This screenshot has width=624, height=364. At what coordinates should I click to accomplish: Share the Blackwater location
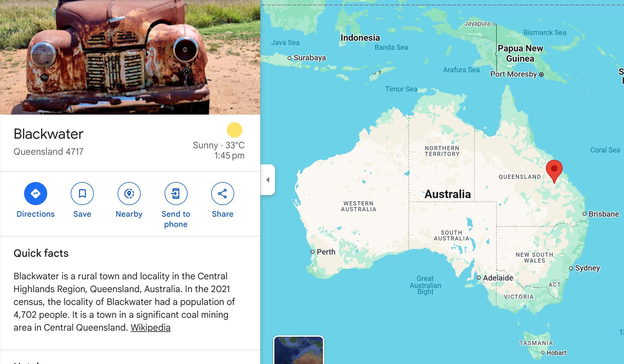point(223,194)
